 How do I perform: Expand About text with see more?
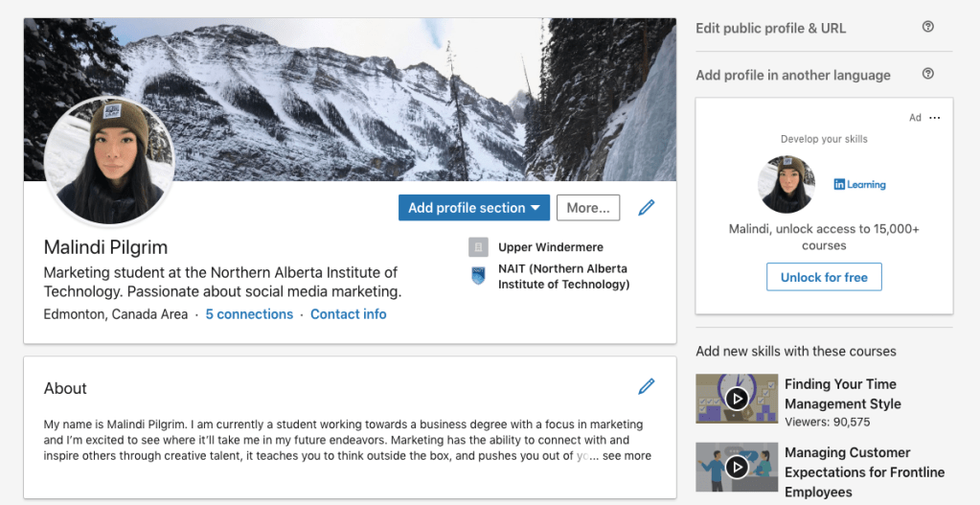click(x=627, y=456)
